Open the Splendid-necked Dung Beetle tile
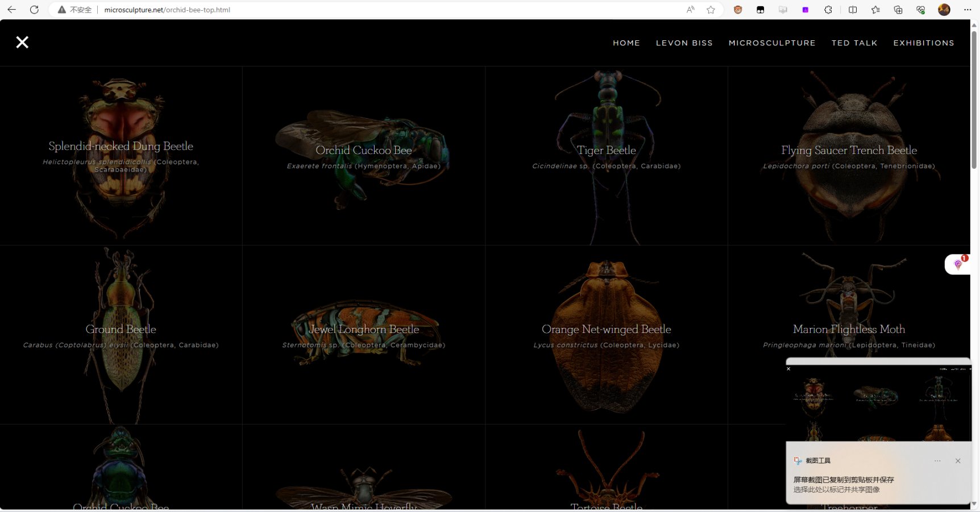The height and width of the screenshot is (512, 980). [121, 156]
